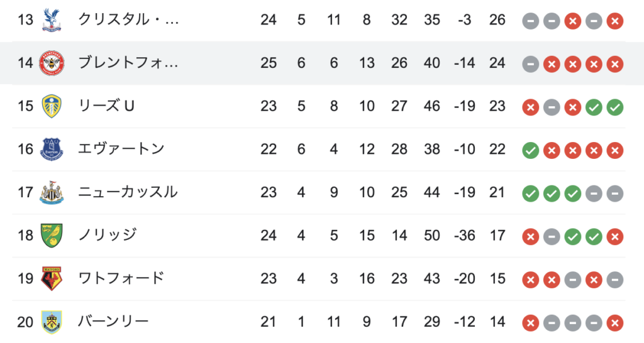Click Everton's green win result icon

[x=530, y=151]
